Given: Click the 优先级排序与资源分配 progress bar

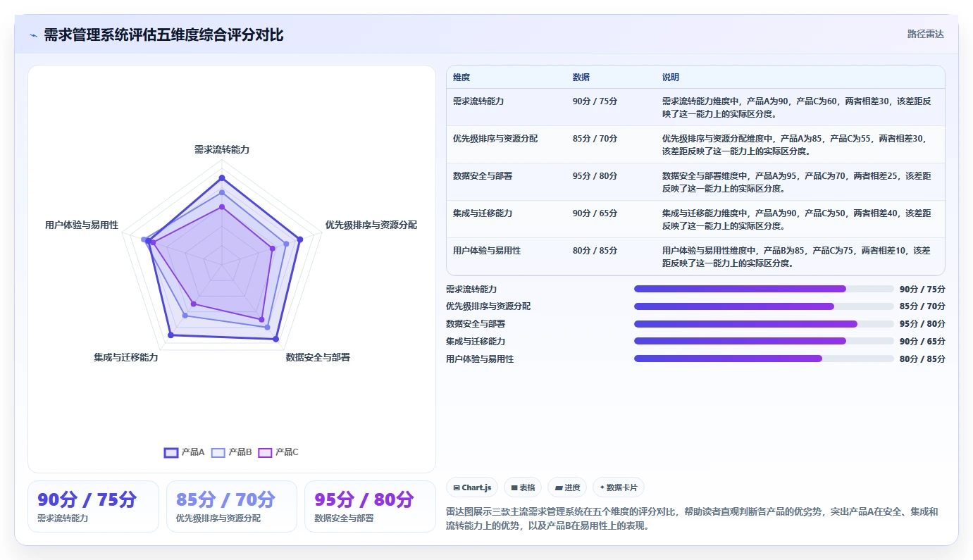Looking at the screenshot, I should coord(764,306).
